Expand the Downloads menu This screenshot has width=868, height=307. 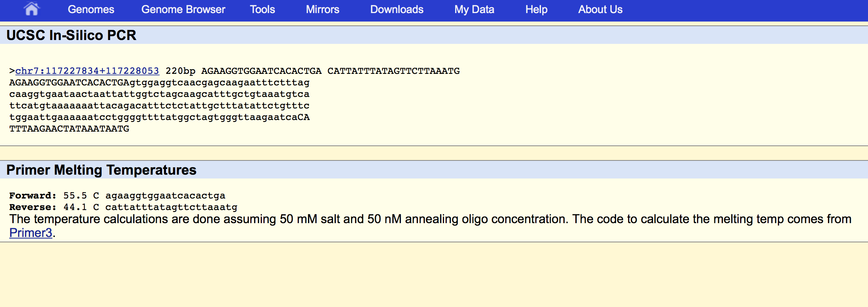point(397,10)
